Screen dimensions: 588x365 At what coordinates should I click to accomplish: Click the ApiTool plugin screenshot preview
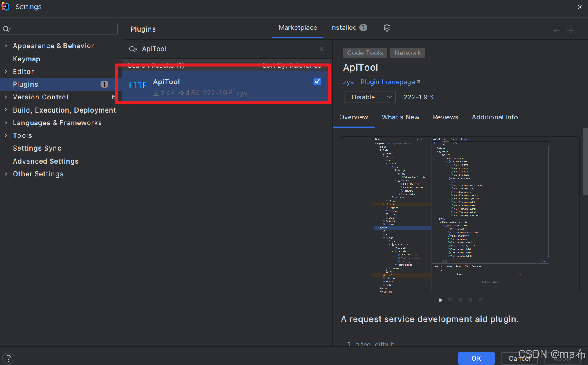pyautogui.click(x=460, y=214)
